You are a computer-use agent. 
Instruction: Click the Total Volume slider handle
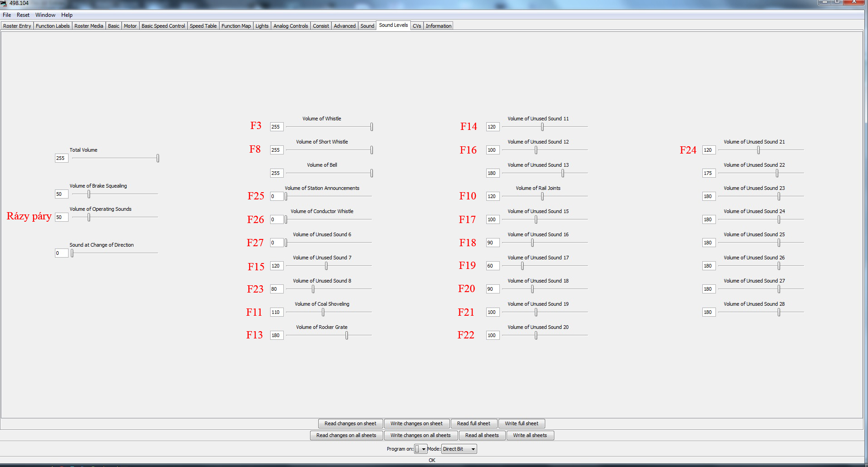pyautogui.click(x=158, y=158)
